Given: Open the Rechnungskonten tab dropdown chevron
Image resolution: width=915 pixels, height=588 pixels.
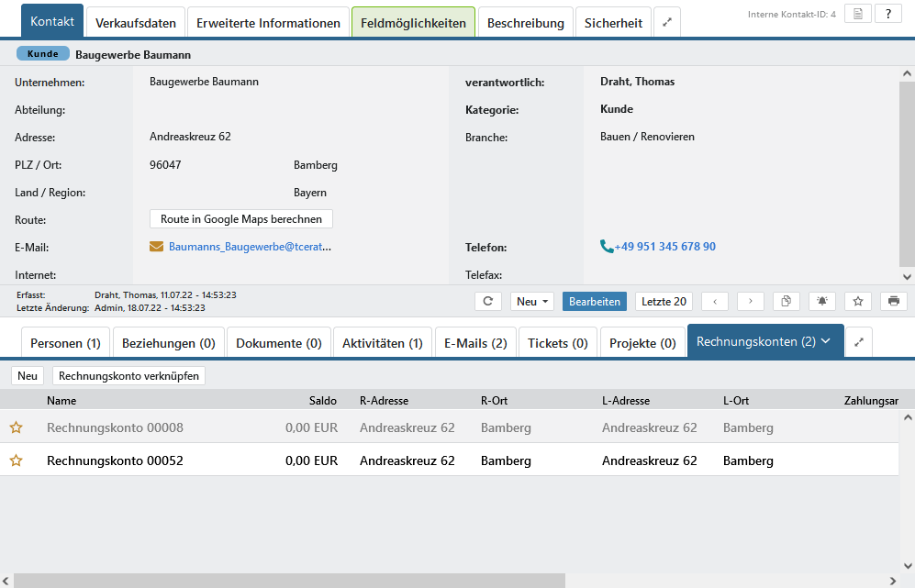Looking at the screenshot, I should (825, 341).
